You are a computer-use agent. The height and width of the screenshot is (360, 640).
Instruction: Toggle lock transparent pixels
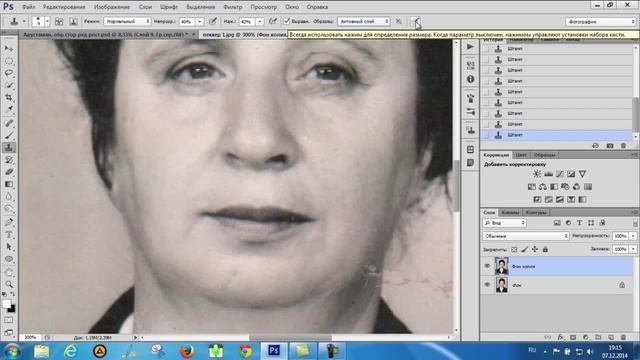514,249
